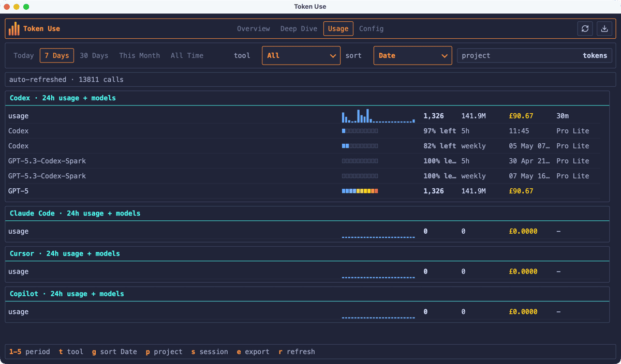The height and width of the screenshot is (364, 621).
Task: Click the Cursor £0.0000 cost
Action: (523, 271)
